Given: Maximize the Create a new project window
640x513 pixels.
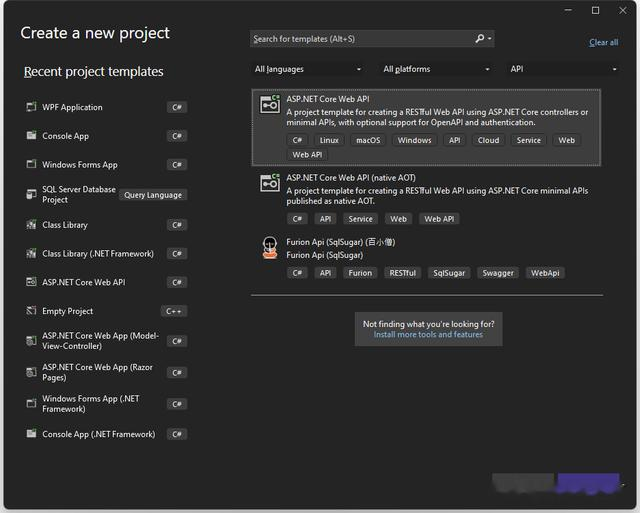Looking at the screenshot, I should click(x=596, y=11).
